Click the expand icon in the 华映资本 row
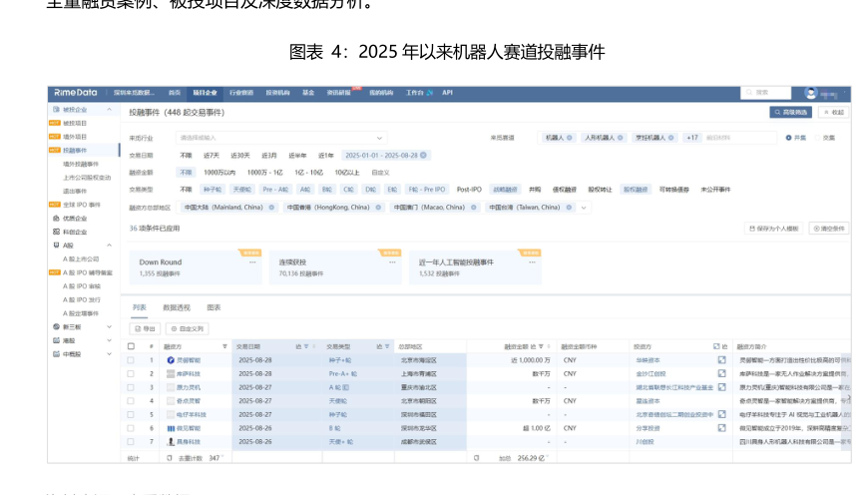 [720, 359]
